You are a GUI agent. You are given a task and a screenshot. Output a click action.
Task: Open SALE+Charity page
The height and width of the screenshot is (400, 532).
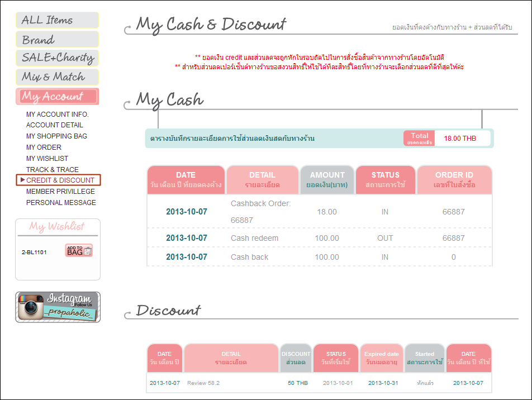(x=57, y=58)
